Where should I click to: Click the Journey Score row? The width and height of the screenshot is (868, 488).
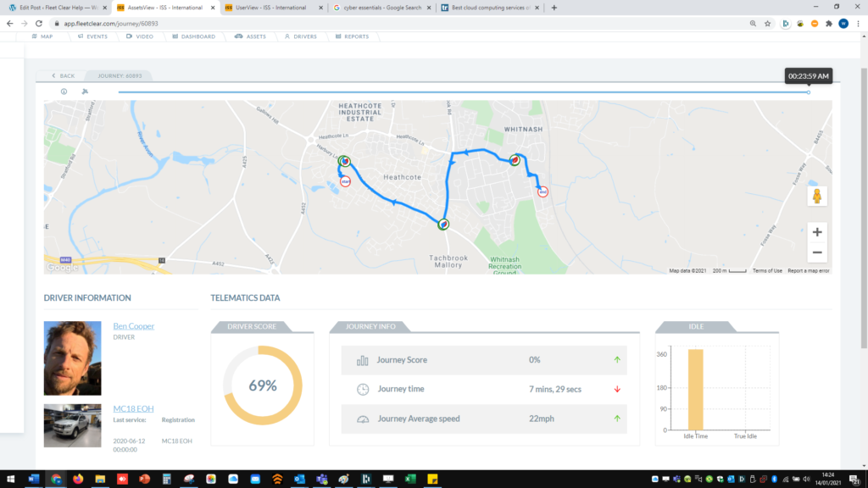click(x=484, y=360)
